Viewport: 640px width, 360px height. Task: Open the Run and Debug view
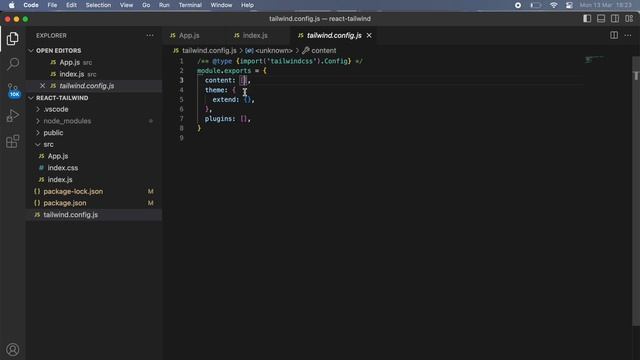[x=13, y=116]
